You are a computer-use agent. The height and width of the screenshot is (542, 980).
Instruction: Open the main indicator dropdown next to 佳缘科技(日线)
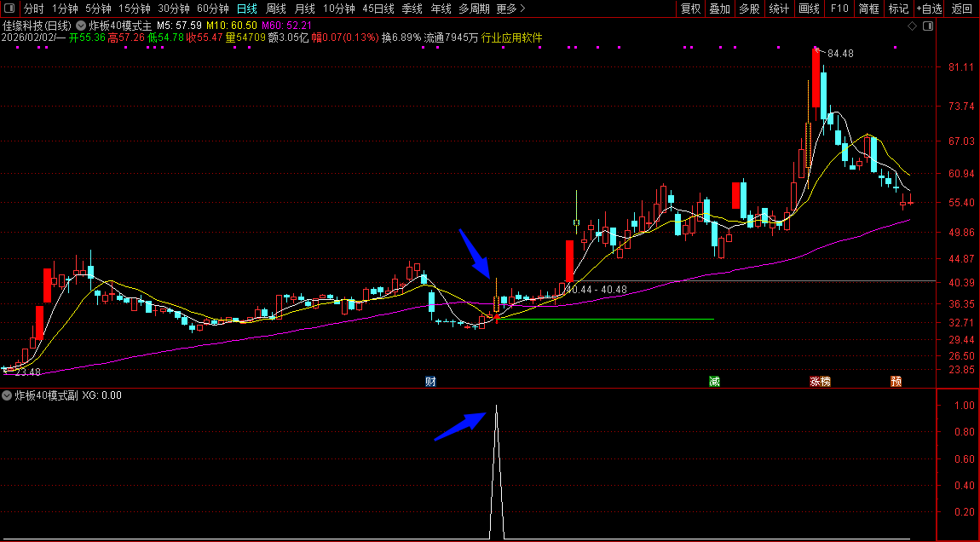click(81, 26)
